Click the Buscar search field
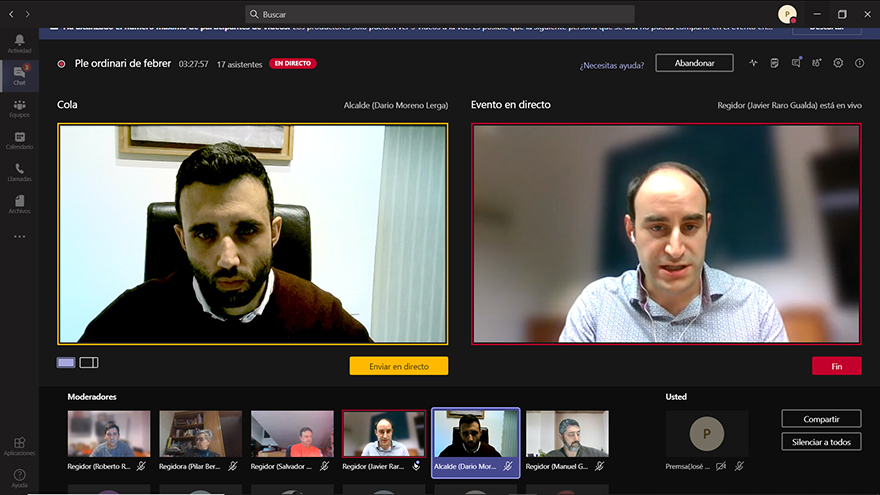The width and height of the screenshot is (880, 495). [440, 14]
